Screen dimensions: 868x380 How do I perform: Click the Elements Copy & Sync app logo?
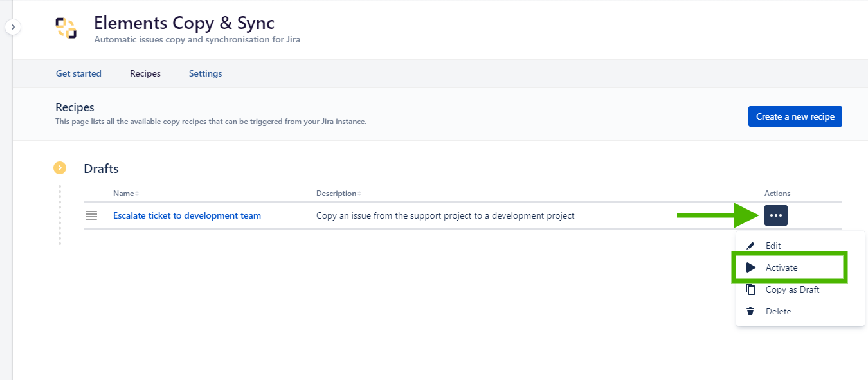pyautogui.click(x=66, y=28)
